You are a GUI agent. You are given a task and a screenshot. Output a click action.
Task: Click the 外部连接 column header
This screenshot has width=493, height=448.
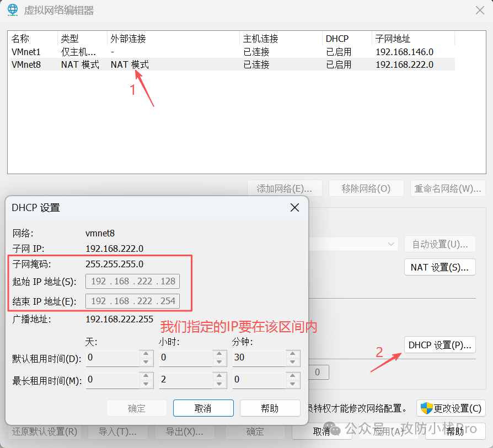click(173, 39)
